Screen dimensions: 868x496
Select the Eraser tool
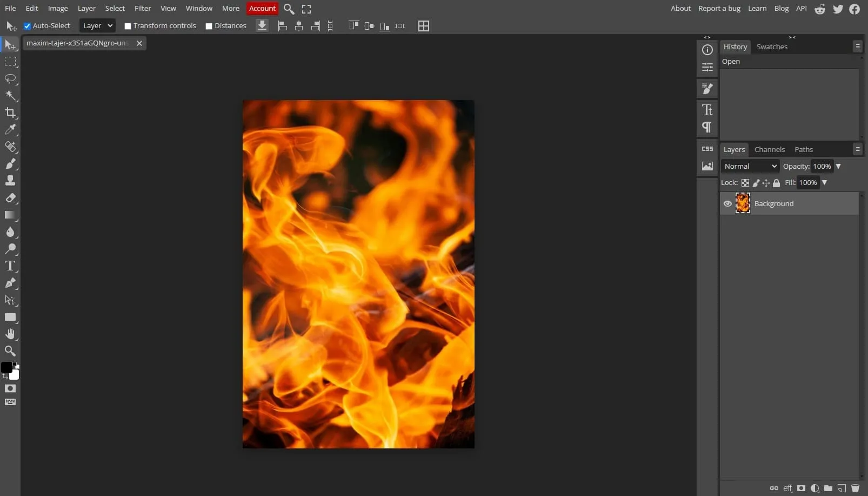tap(10, 198)
